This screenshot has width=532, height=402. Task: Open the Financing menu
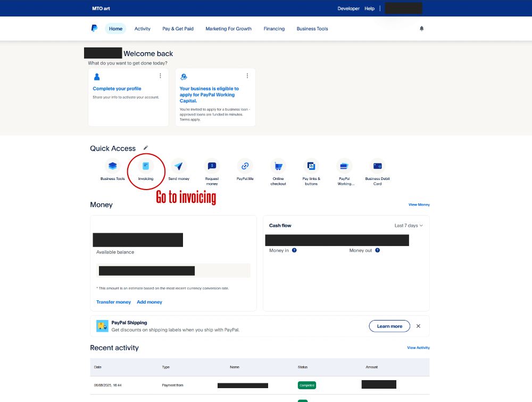pos(274,29)
